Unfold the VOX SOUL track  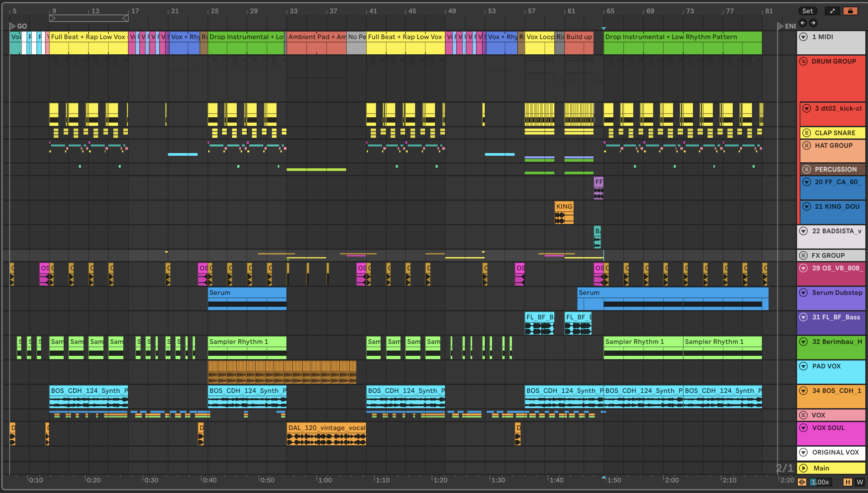coord(803,428)
